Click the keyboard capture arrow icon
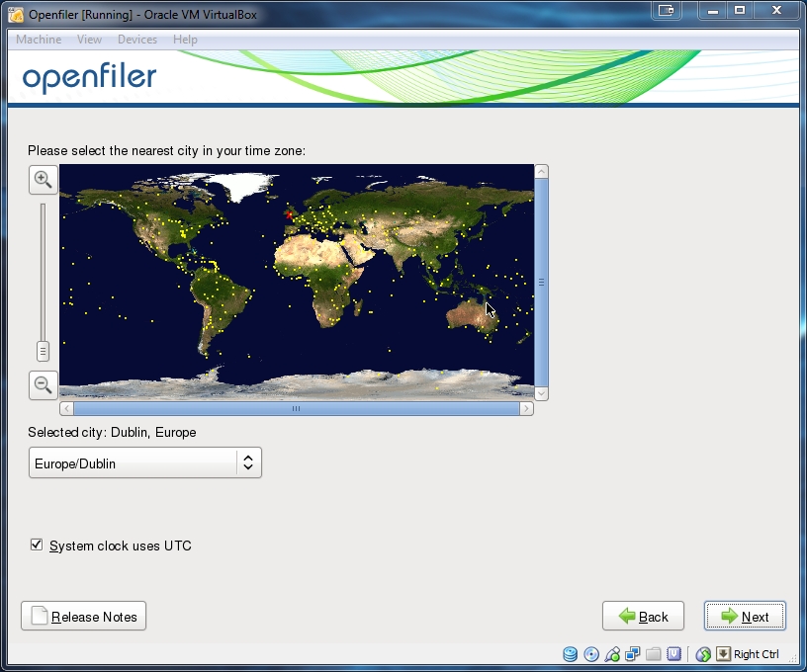The image size is (807, 672). 723,654
